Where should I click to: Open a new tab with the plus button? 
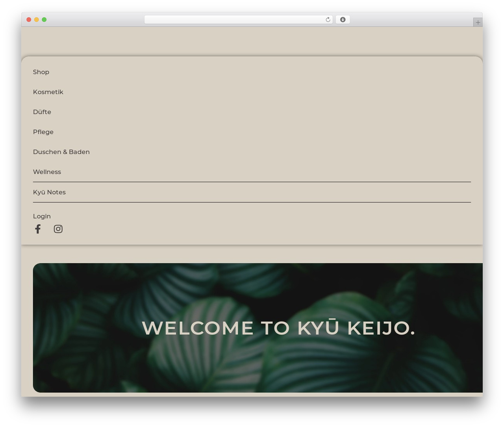click(x=478, y=22)
